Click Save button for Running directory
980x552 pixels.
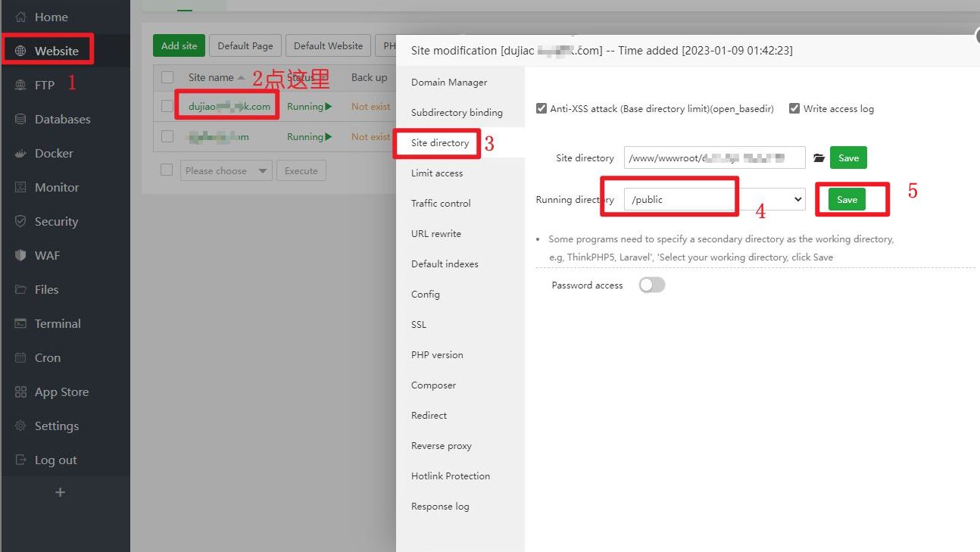point(847,199)
